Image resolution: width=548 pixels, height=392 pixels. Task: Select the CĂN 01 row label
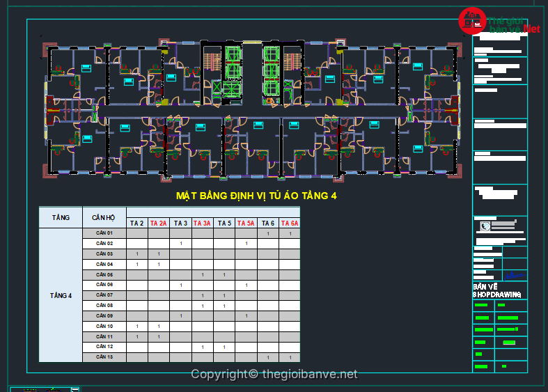pyautogui.click(x=104, y=233)
